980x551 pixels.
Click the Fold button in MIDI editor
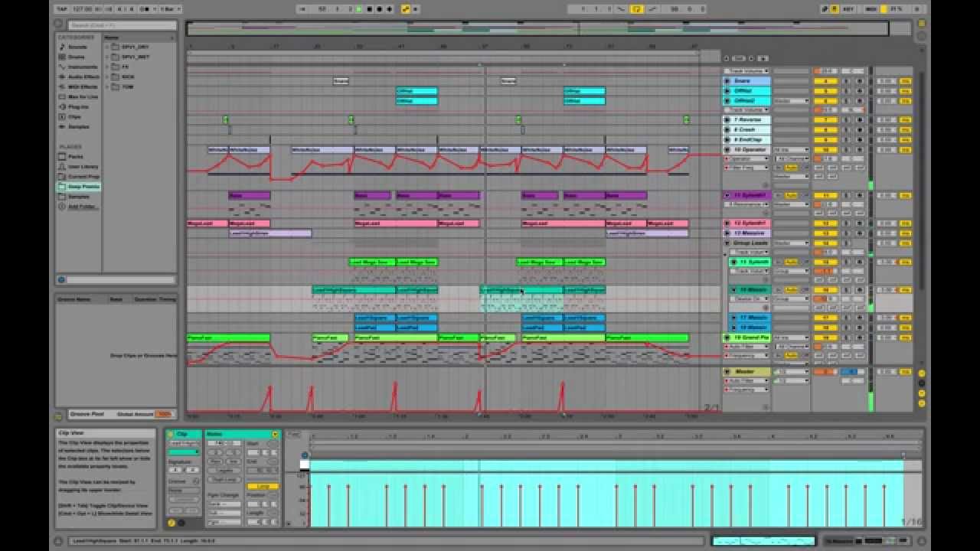(294, 434)
